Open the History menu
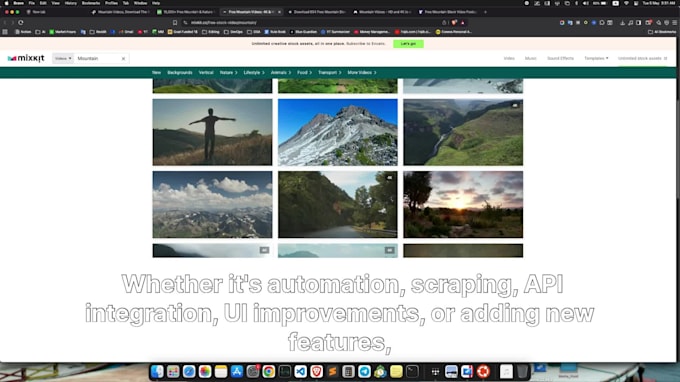680x382 pixels. 71,3
